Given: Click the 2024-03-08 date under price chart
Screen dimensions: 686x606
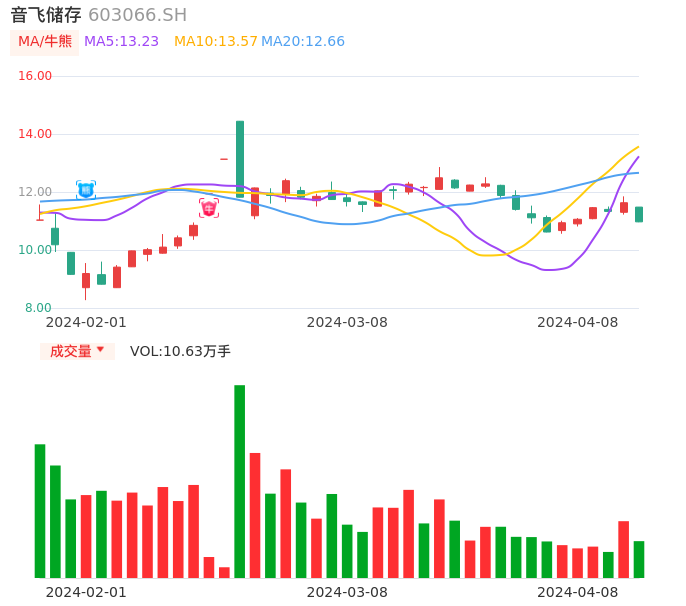Looking at the screenshot, I should tap(347, 322).
